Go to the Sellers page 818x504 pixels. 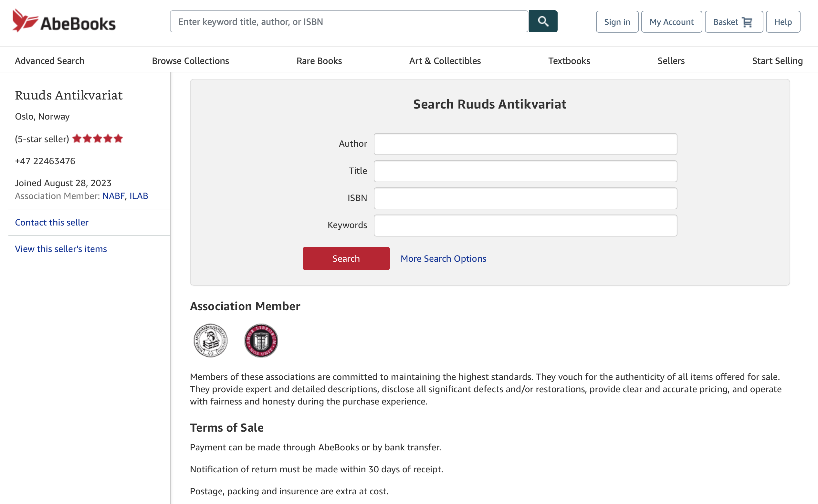(x=671, y=61)
